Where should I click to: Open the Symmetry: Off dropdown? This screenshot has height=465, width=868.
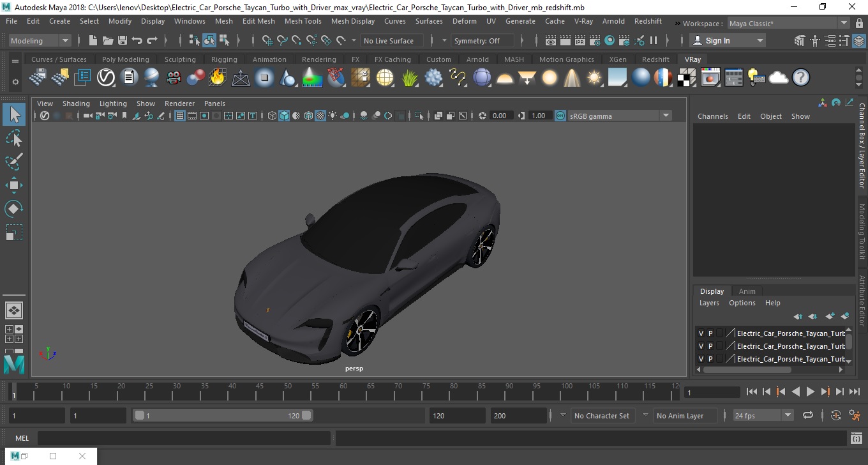click(x=483, y=40)
